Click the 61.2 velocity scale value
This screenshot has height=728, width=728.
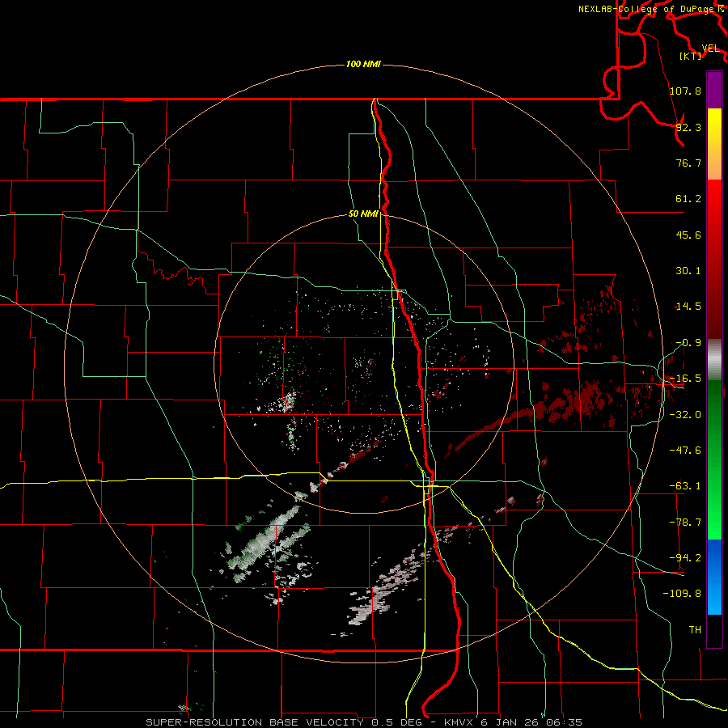click(x=688, y=199)
